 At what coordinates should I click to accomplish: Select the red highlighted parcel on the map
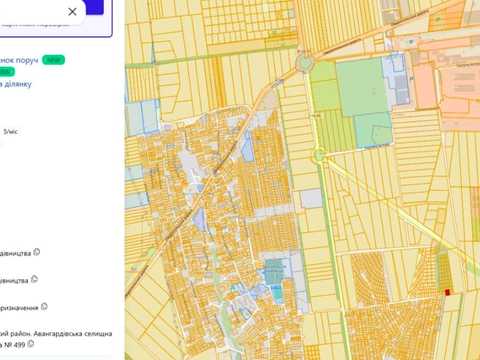tap(447, 292)
